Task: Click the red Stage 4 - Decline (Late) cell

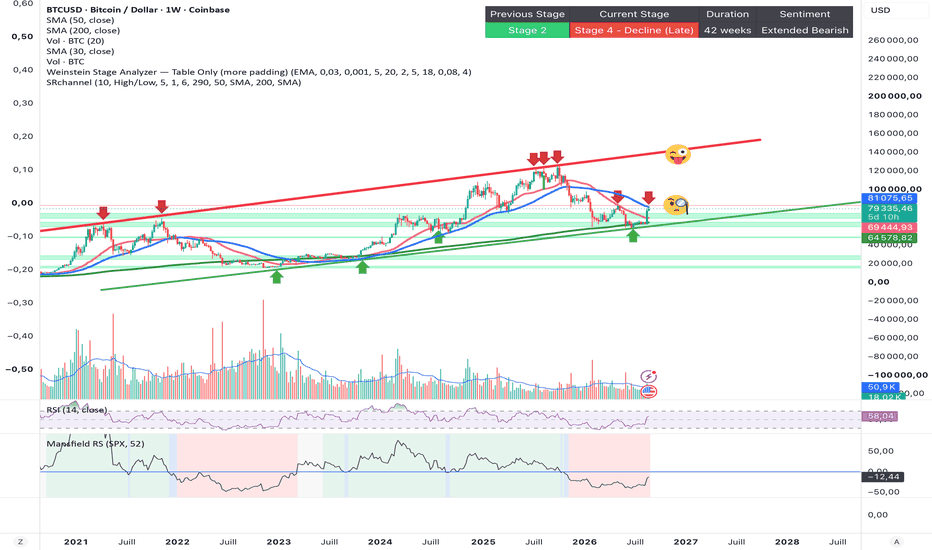Action: [634, 30]
